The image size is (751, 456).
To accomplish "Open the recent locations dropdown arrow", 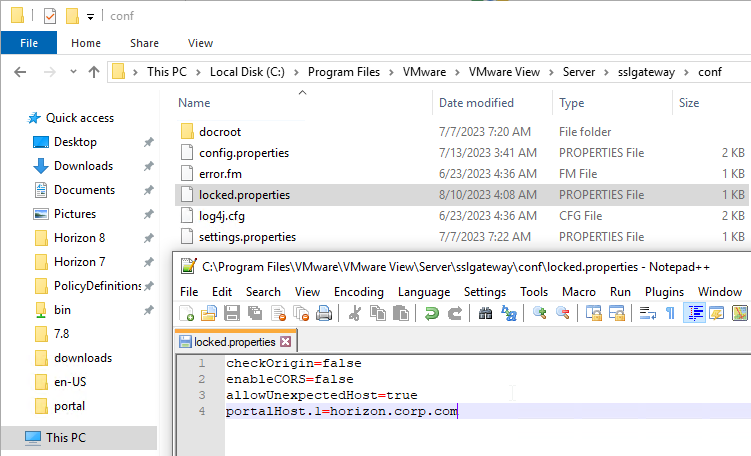I will 73,72.
